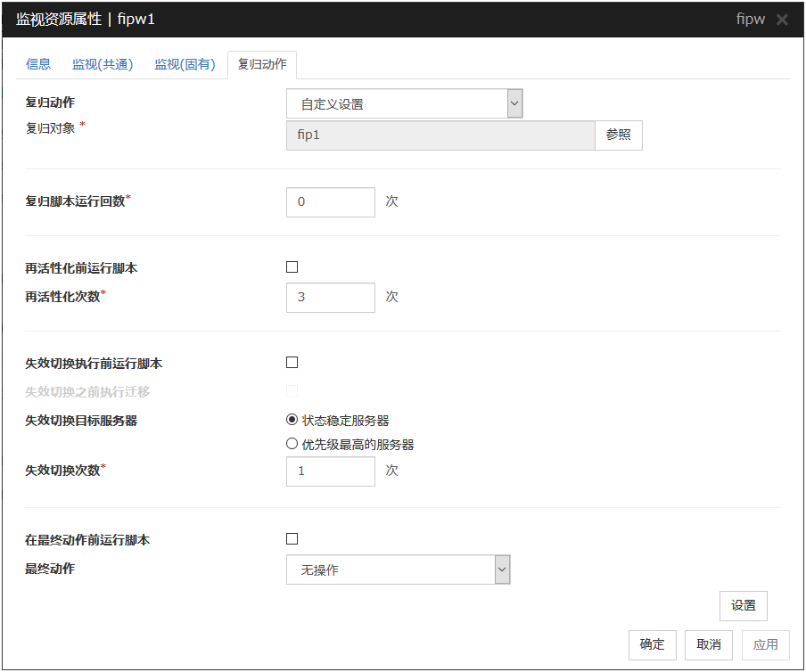Tick 失效切换执行前运行脚本 checkbox

[x=292, y=363]
